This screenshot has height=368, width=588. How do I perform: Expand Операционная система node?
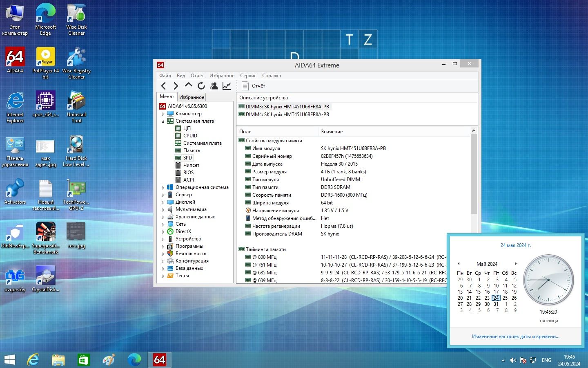point(163,188)
